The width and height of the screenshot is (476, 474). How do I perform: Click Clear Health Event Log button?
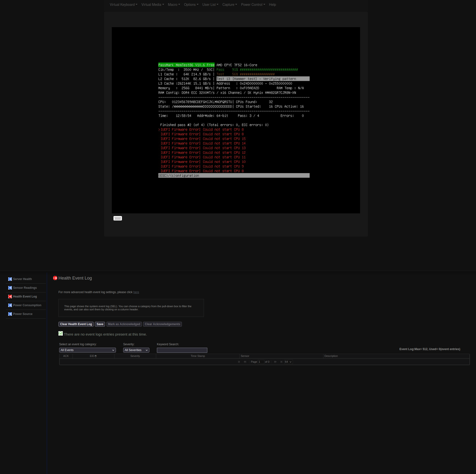[x=76, y=324]
